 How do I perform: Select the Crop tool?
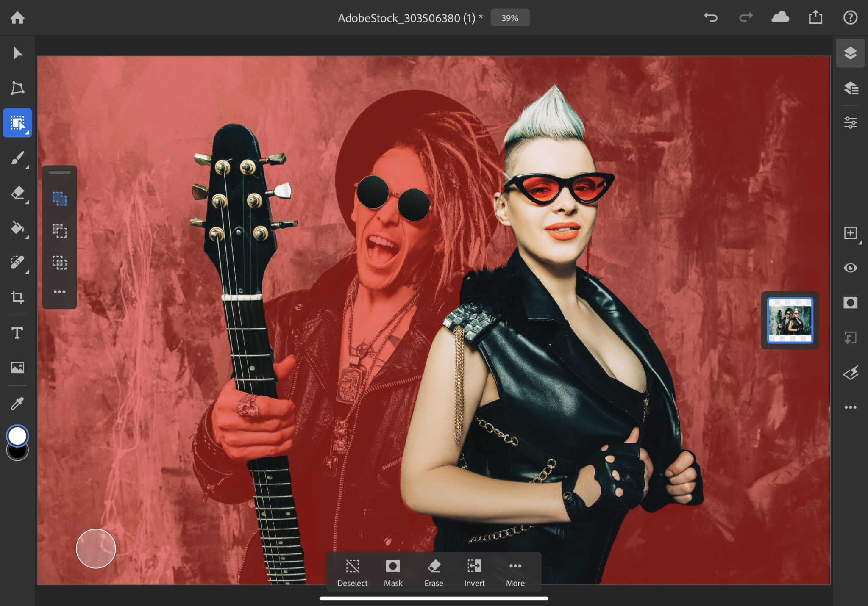pyautogui.click(x=17, y=297)
